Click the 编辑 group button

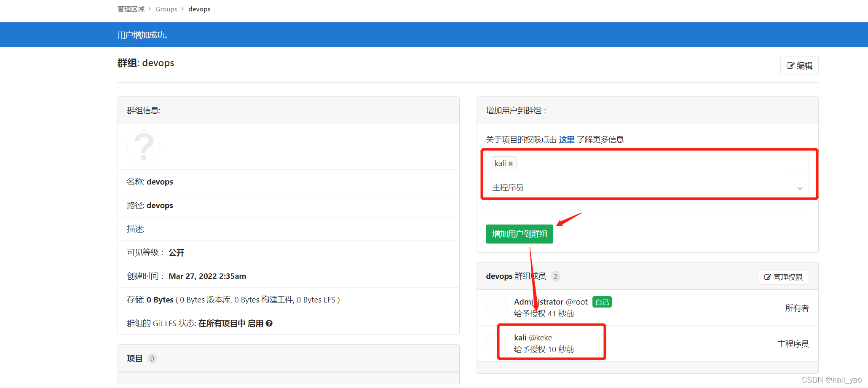point(799,66)
